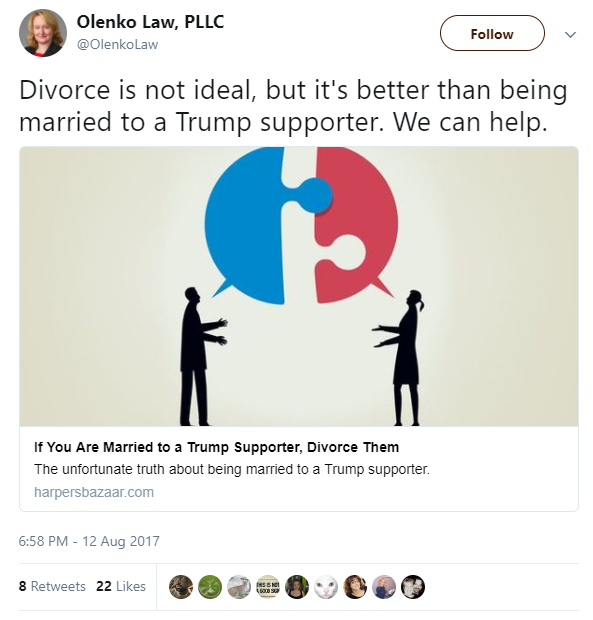The width and height of the screenshot is (593, 620).
Task: View the 22 Likes list
Action: pyautogui.click(x=121, y=586)
